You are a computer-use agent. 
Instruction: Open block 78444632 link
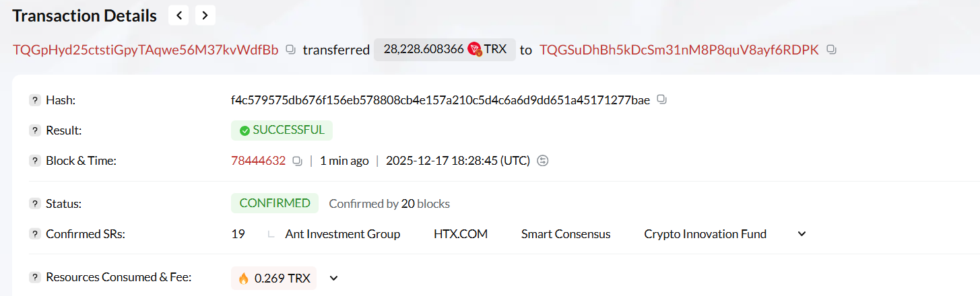tap(258, 161)
